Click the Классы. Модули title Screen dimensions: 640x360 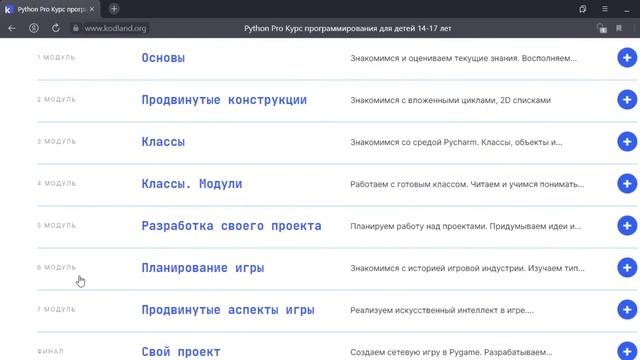pos(192,184)
